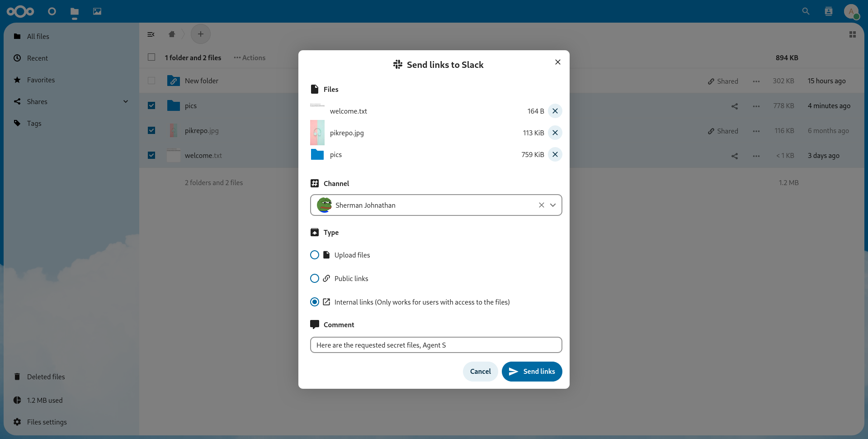The height and width of the screenshot is (439, 868).
Task: Open the Photos app icon in header
Action: tap(97, 11)
